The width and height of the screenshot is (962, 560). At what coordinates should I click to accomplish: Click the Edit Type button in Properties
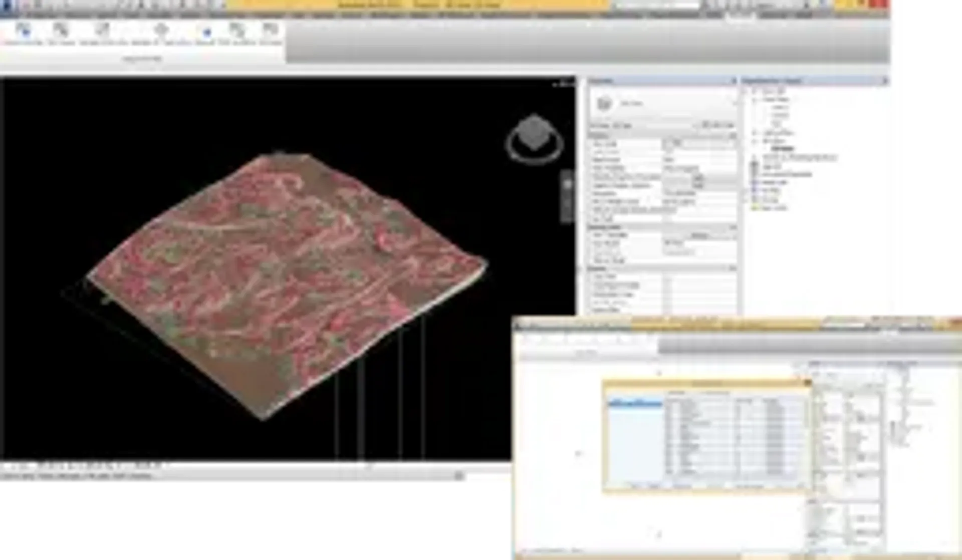click(x=718, y=125)
